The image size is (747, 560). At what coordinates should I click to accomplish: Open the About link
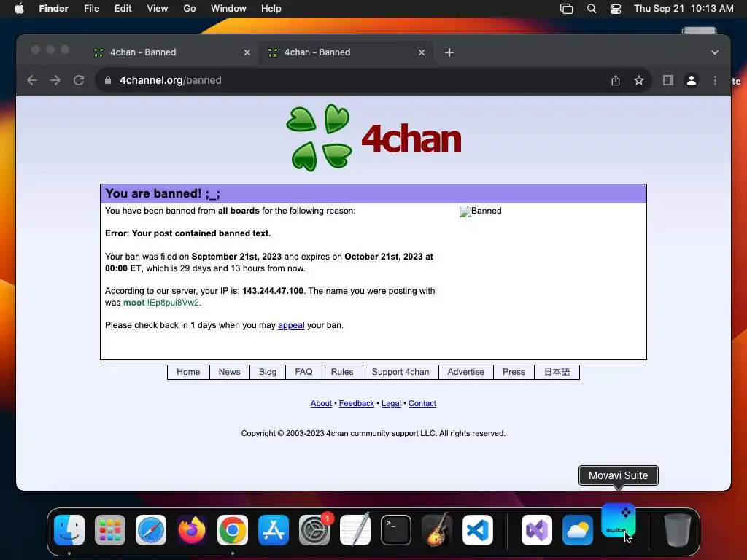(321, 403)
